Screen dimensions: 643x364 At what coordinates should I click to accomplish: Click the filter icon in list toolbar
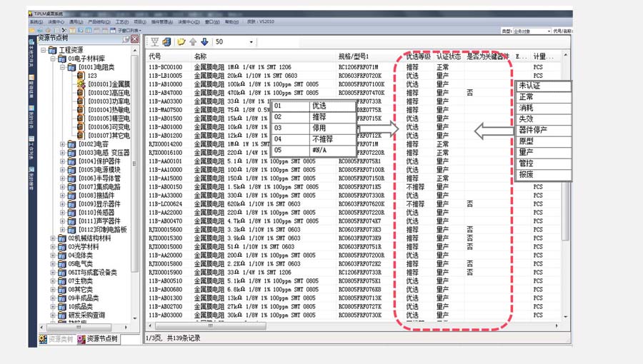click(x=154, y=42)
